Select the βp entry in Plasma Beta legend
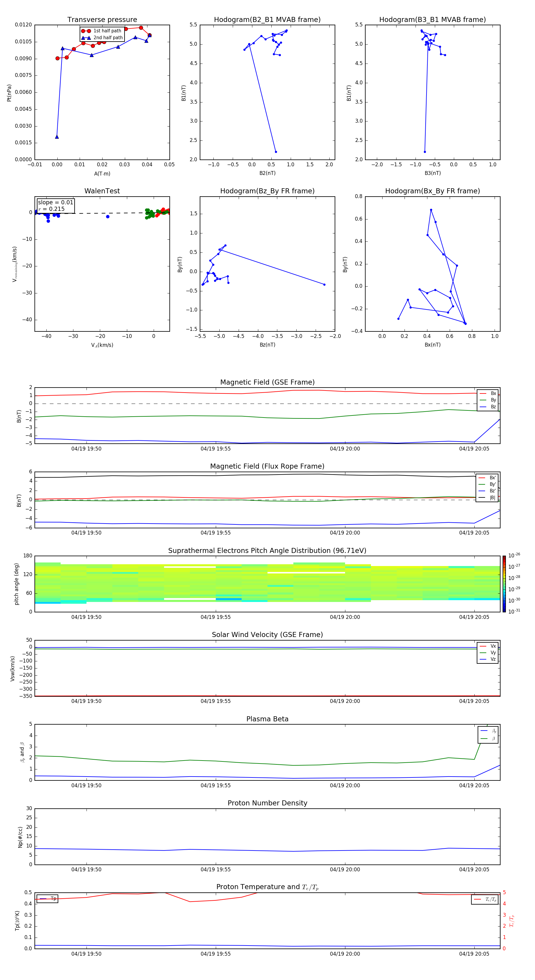Screen dimensions: 535x980 [488, 731]
